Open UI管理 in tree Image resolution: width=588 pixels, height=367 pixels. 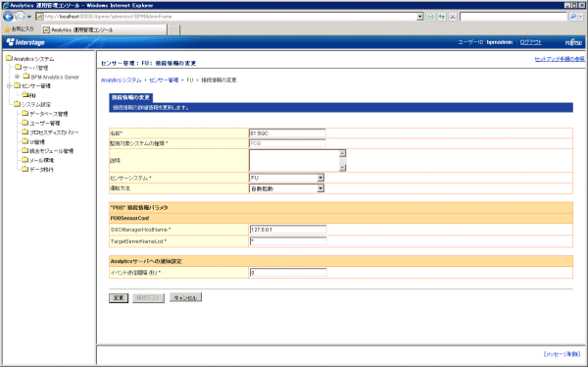(37, 142)
